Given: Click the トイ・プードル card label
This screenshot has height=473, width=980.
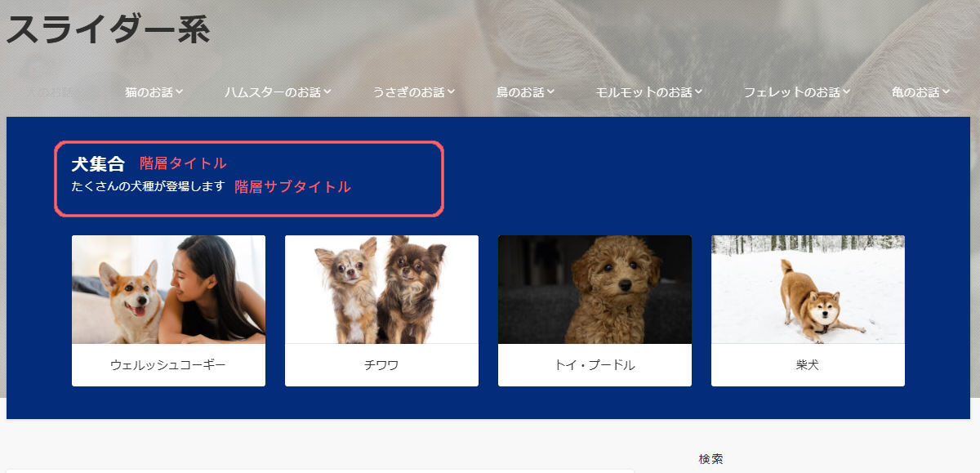Looking at the screenshot, I should pos(595,365).
